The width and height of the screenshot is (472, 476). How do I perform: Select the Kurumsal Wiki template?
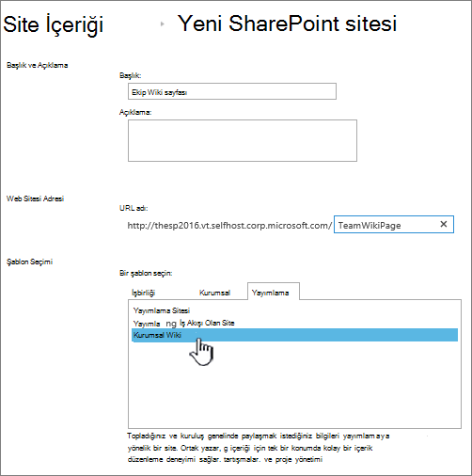click(294, 335)
